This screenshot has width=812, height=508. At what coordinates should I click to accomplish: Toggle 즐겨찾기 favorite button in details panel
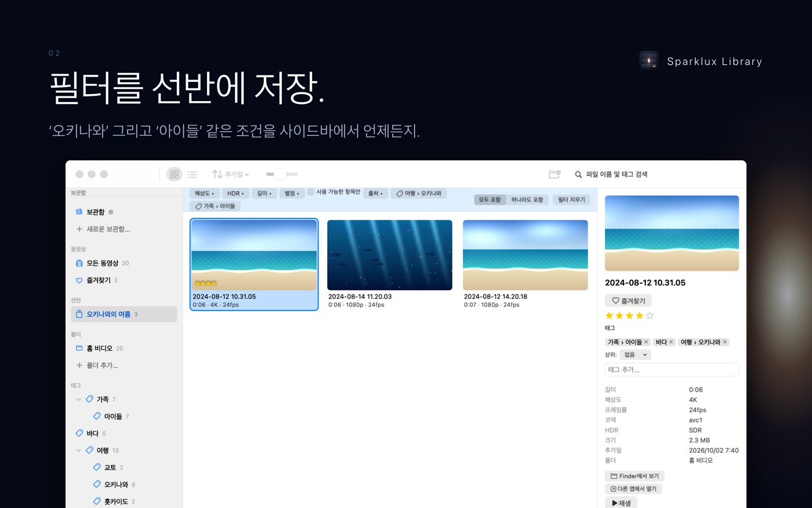pyautogui.click(x=628, y=301)
